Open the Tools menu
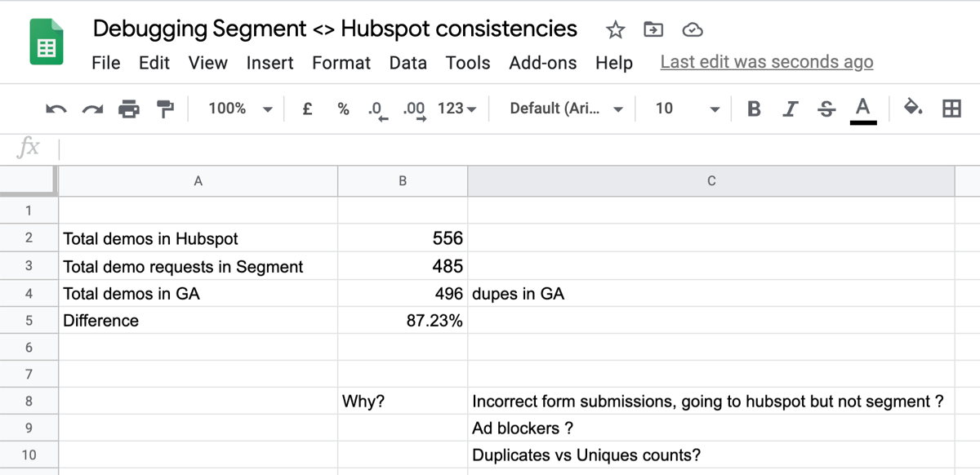The height and width of the screenshot is (475, 980). pos(468,63)
